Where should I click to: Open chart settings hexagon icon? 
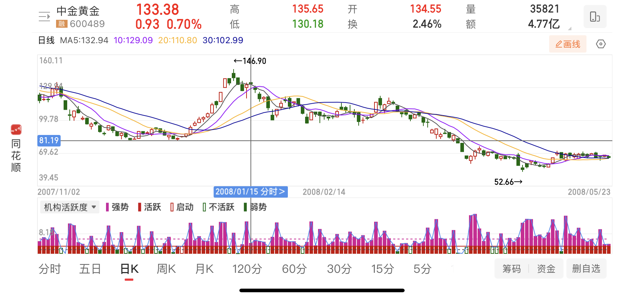[x=601, y=44]
